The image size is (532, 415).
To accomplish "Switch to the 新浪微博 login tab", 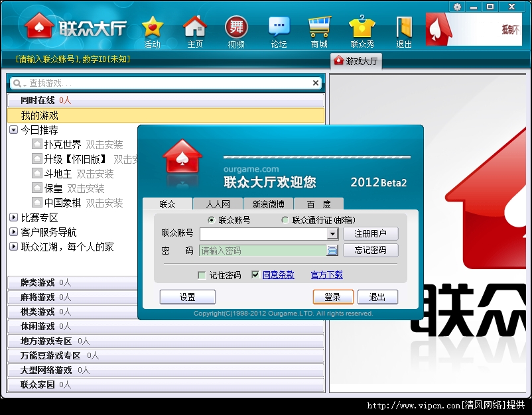I will 269,204.
